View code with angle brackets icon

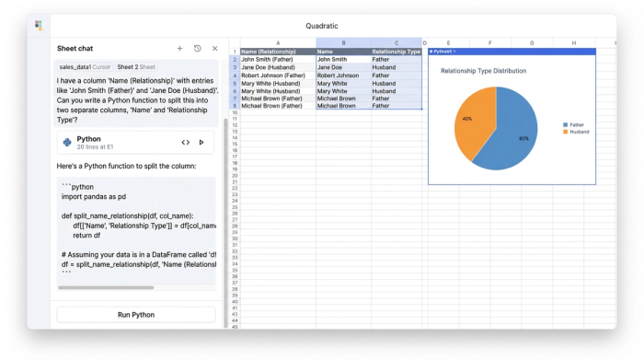coord(186,142)
